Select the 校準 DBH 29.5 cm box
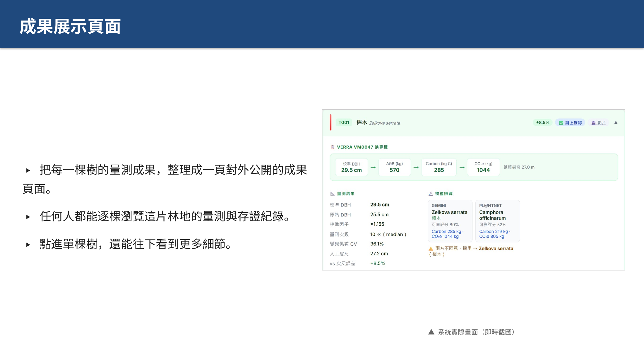The width and height of the screenshot is (644, 362). (x=352, y=167)
